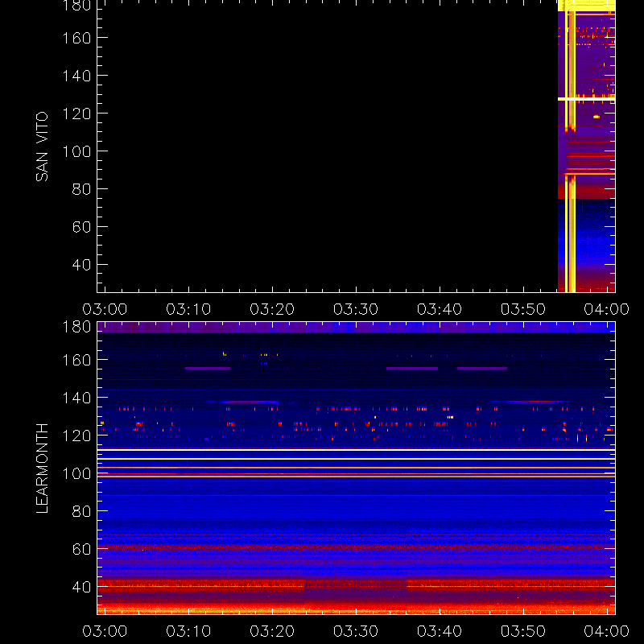Image resolution: width=644 pixels, height=644 pixels.
Task: Pick the 40 tick label on Learmonth plot
Action: point(81,587)
